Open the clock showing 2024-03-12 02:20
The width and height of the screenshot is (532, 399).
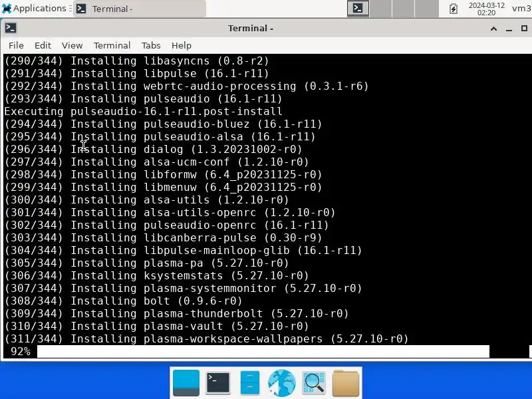pos(487,9)
